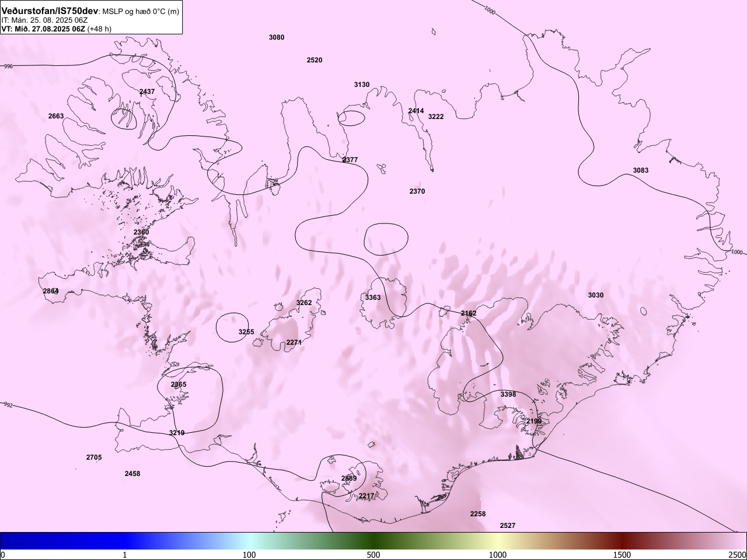Click the 2520 height value
Screen dimensions: 747x560
click(315, 60)
